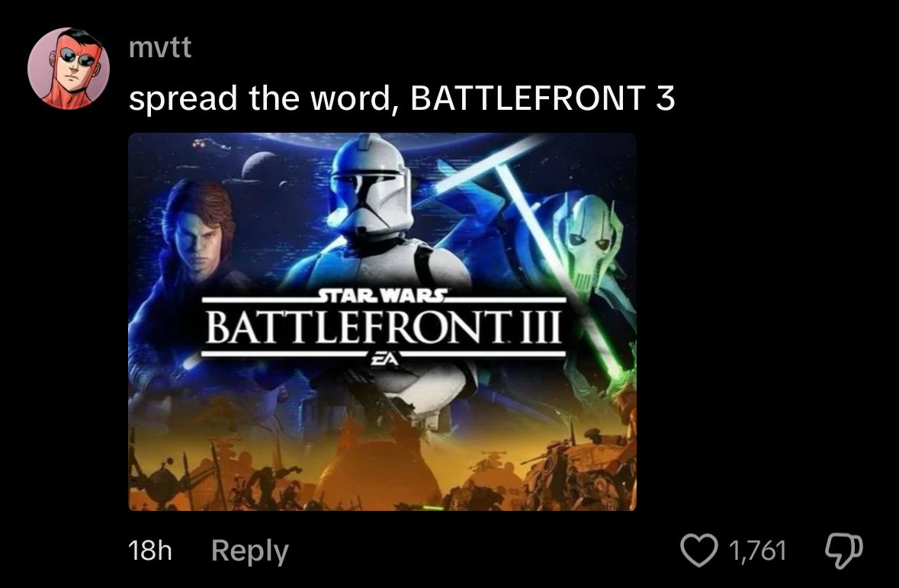
Task: Open mvtt's profile picture avatar
Action: pos(68,69)
